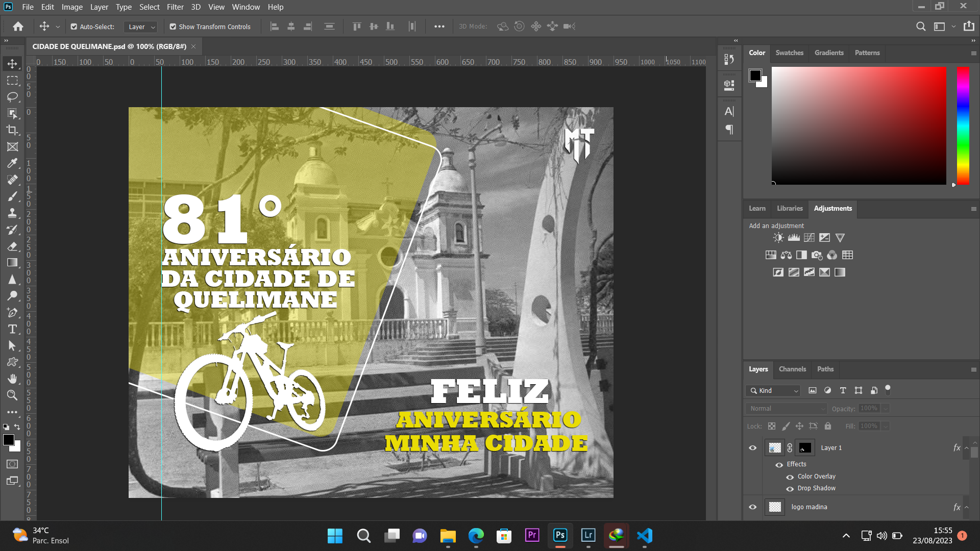Toggle Drop Shadow effect visibility
Image resolution: width=980 pixels, height=551 pixels.
[790, 489]
